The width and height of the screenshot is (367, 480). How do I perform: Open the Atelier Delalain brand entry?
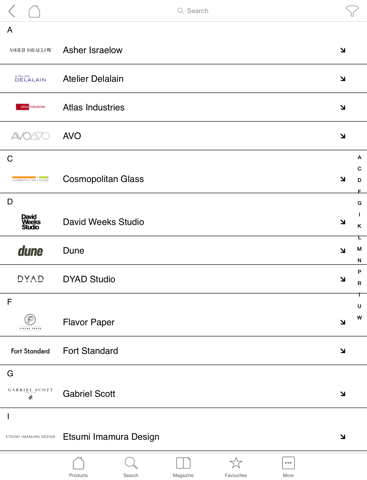coord(183,79)
